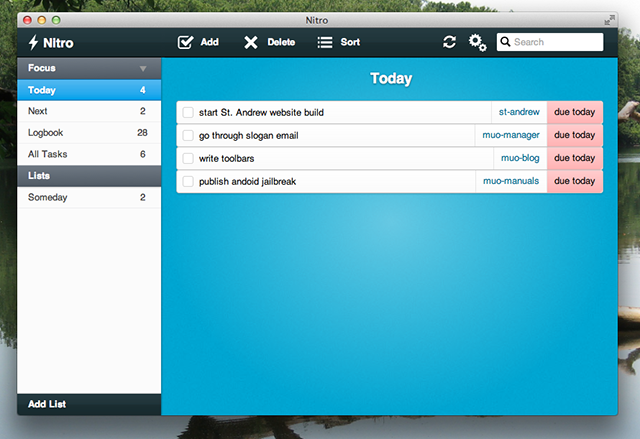This screenshot has width=640, height=439.
Task: Open the Logbook list
Action: tap(89, 133)
